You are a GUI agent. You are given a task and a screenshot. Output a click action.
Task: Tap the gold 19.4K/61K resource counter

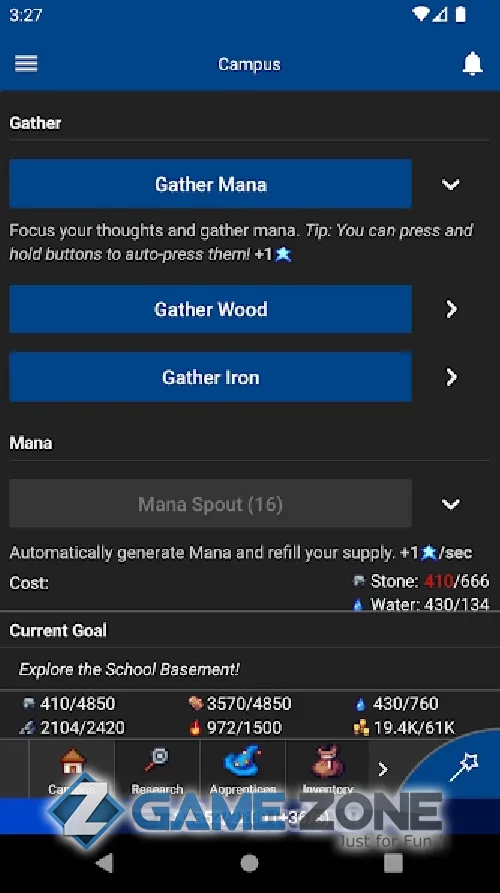pos(405,727)
